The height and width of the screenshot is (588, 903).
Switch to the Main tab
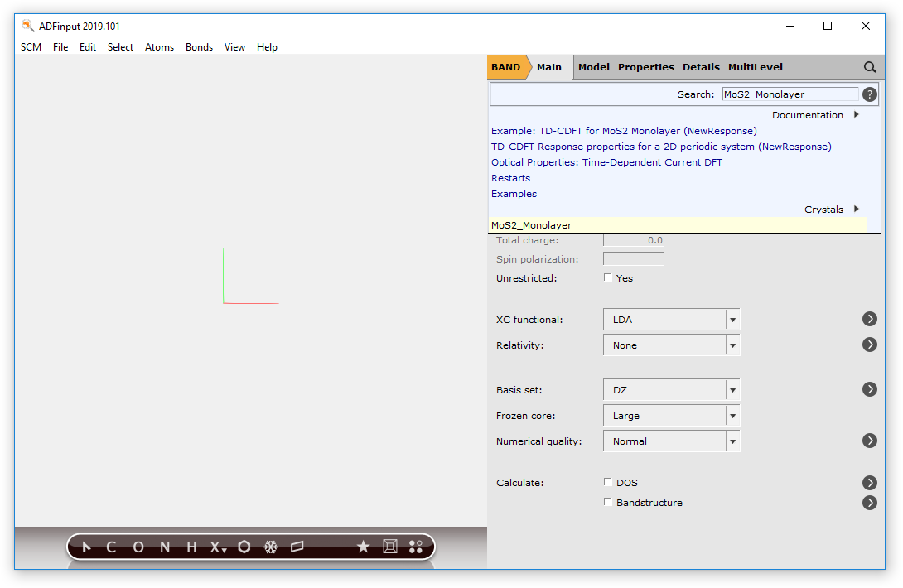549,67
